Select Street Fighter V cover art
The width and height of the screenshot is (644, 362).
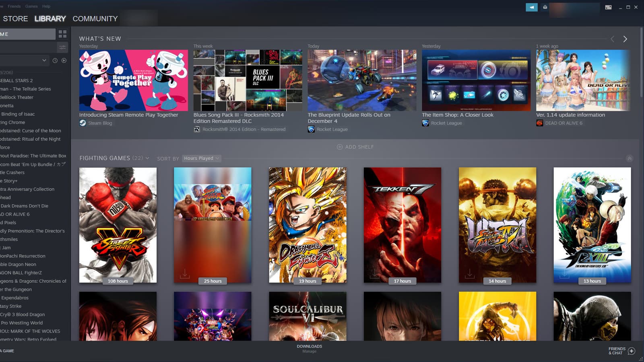(x=118, y=225)
